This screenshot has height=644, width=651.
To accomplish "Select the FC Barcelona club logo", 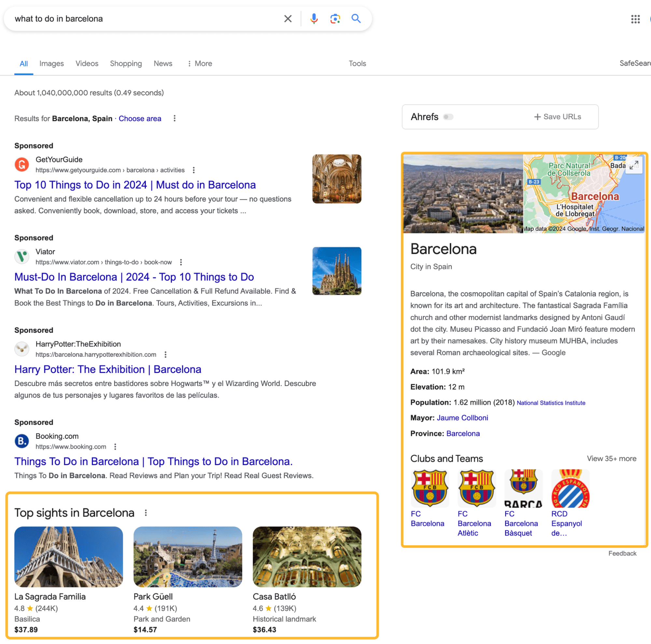I will click(430, 488).
